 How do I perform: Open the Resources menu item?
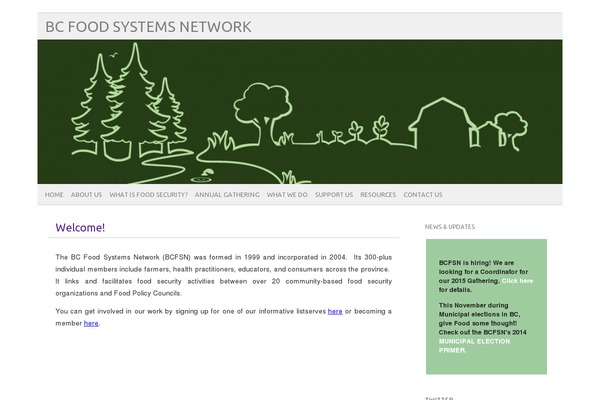[378, 194]
